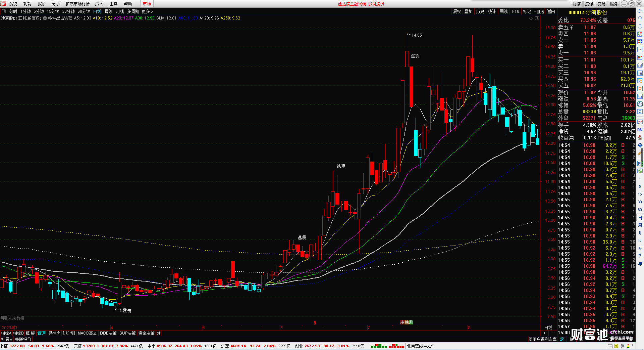Open the quote list grid sidebar icon

(x=640, y=42)
